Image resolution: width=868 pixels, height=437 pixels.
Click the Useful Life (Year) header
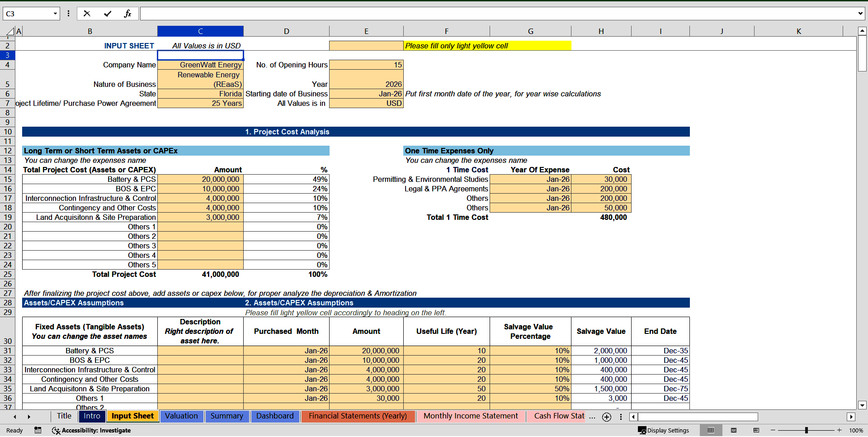(x=446, y=331)
